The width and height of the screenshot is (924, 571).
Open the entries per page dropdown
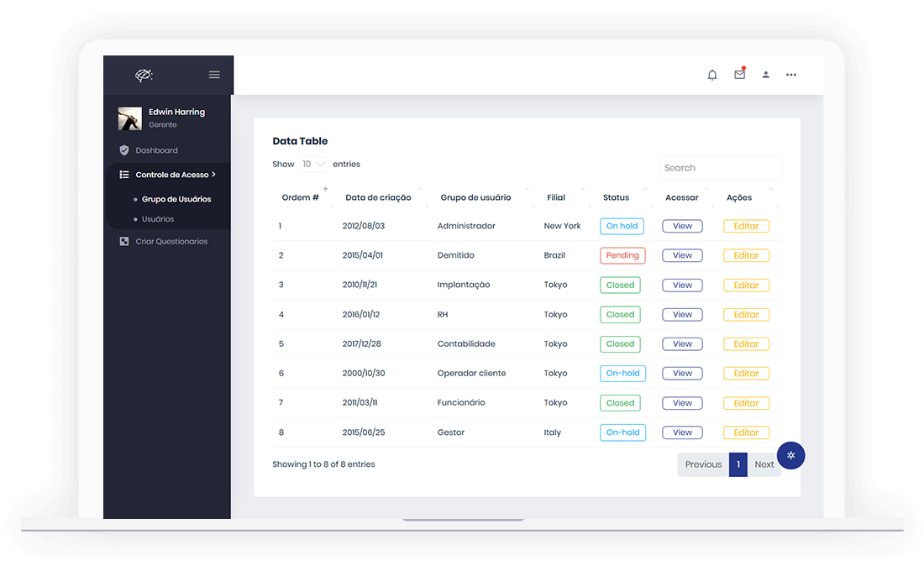coord(313,165)
